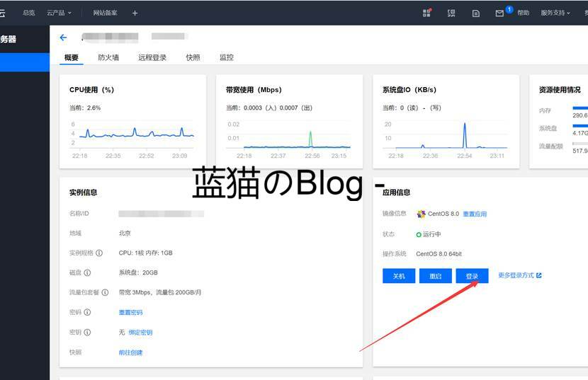Switch to the 防火墙 tab
The image size is (588, 380).
coord(108,57)
